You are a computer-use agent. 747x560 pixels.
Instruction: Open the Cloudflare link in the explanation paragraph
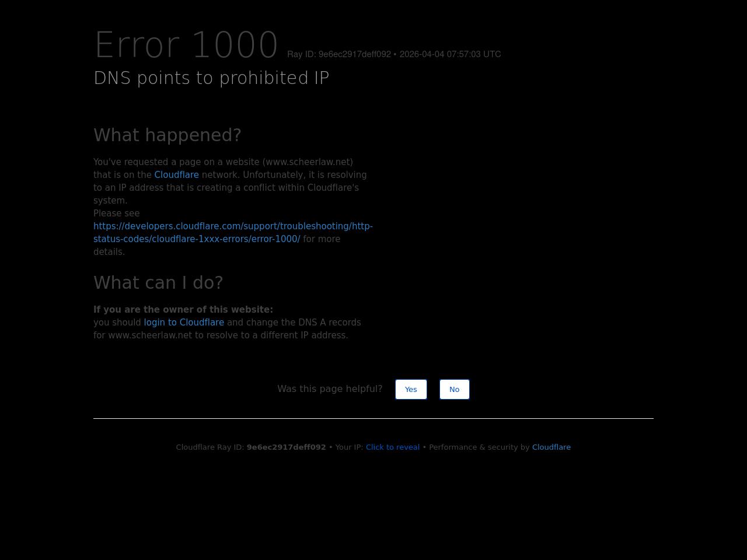(x=176, y=175)
